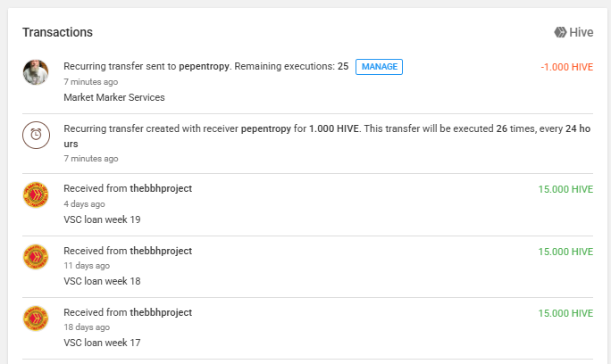Click the Market Marker Services memo
The image size is (611, 364).
[x=114, y=97]
